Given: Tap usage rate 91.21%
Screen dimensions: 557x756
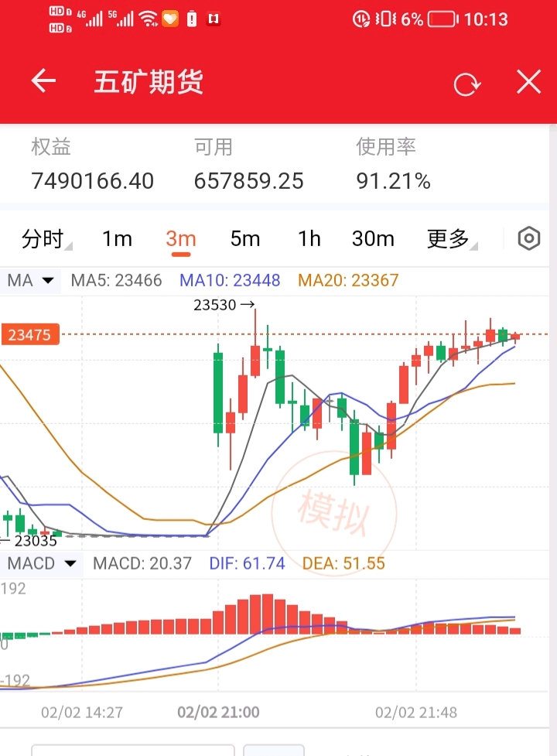Looking at the screenshot, I should tap(393, 181).
